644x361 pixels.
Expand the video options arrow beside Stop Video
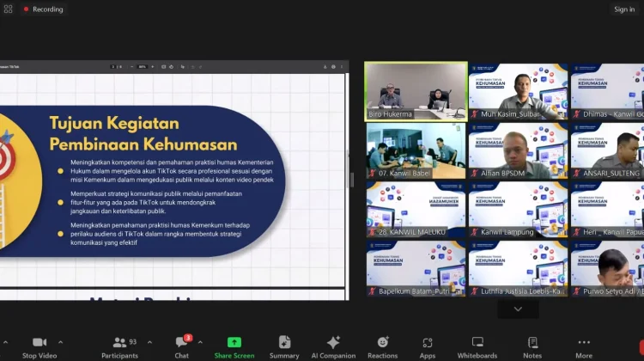60,342
